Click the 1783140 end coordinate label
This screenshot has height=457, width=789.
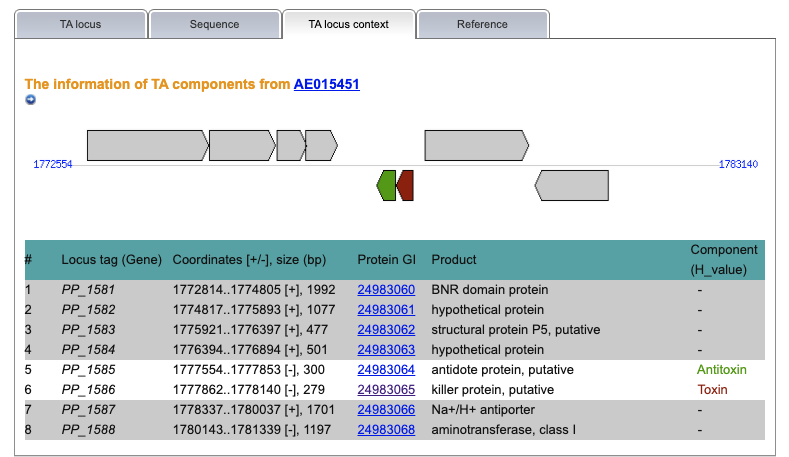pos(738,164)
